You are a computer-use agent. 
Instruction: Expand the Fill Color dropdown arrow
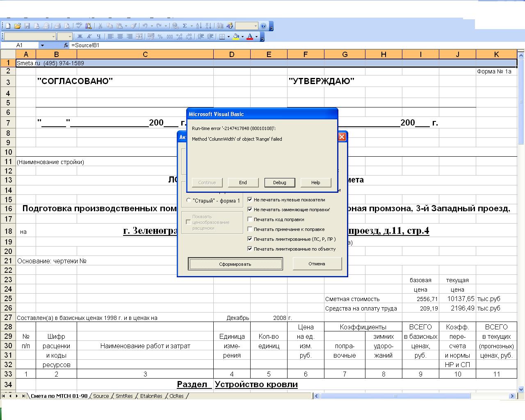point(242,37)
